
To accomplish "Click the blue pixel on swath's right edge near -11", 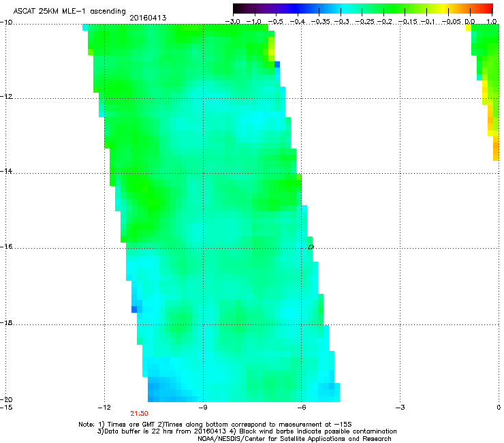I will pyautogui.click(x=277, y=64).
